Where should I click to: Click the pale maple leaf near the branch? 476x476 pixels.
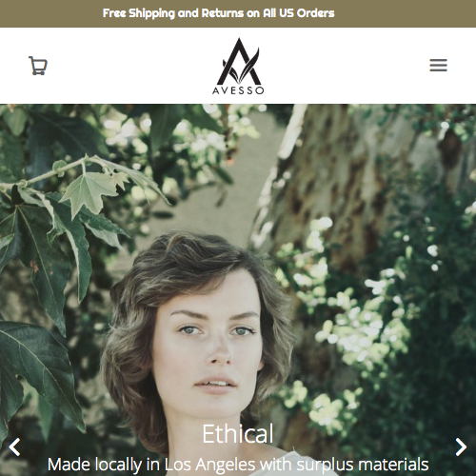[89, 190]
